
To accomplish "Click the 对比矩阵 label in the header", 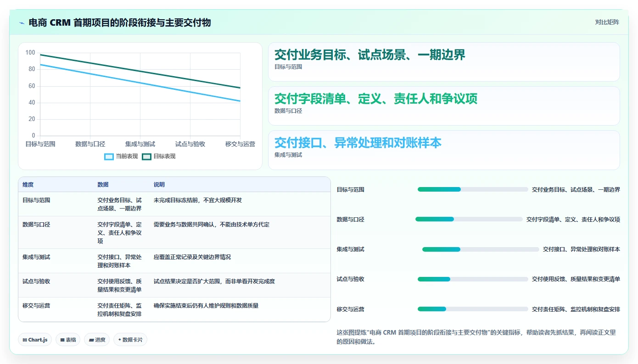I will 607,22.
